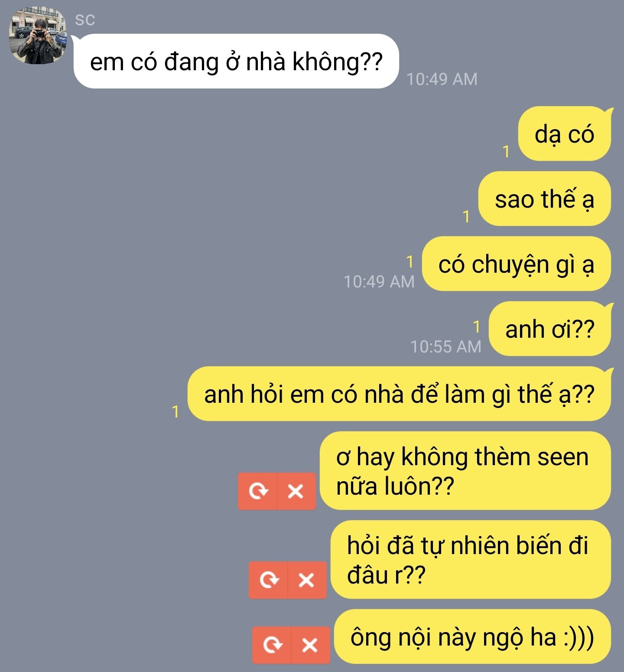Select the 'ông nội này ngộ ha :)))' bubble
Image resolution: width=624 pixels, height=672 pixels.
click(473, 636)
